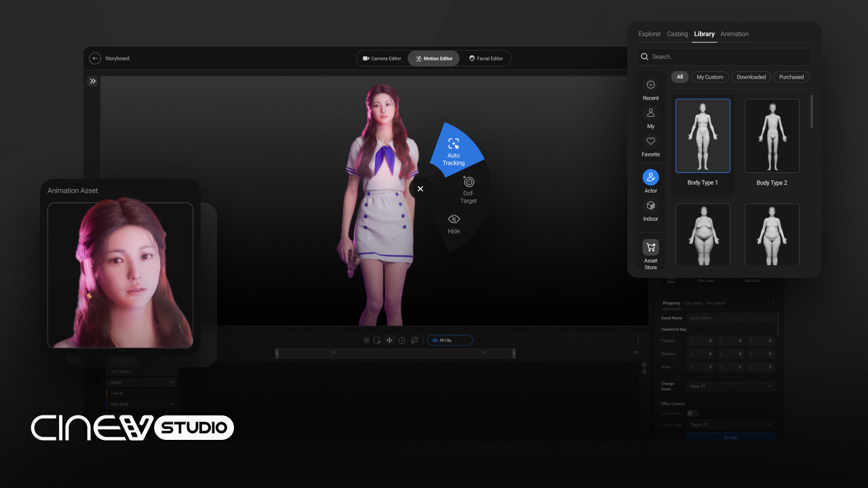Select the Indoor category icon

650,211
